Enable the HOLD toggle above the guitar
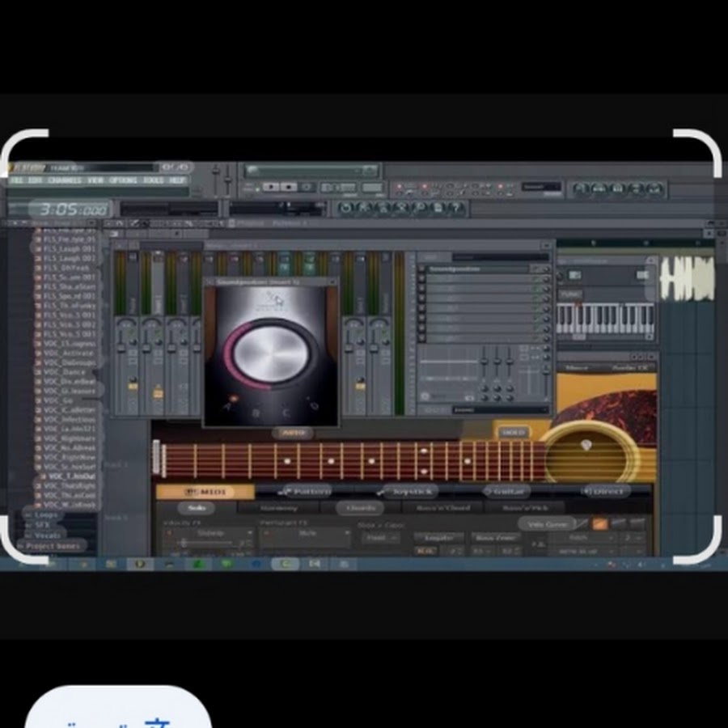Image resolution: width=728 pixels, height=728 pixels. point(512,433)
